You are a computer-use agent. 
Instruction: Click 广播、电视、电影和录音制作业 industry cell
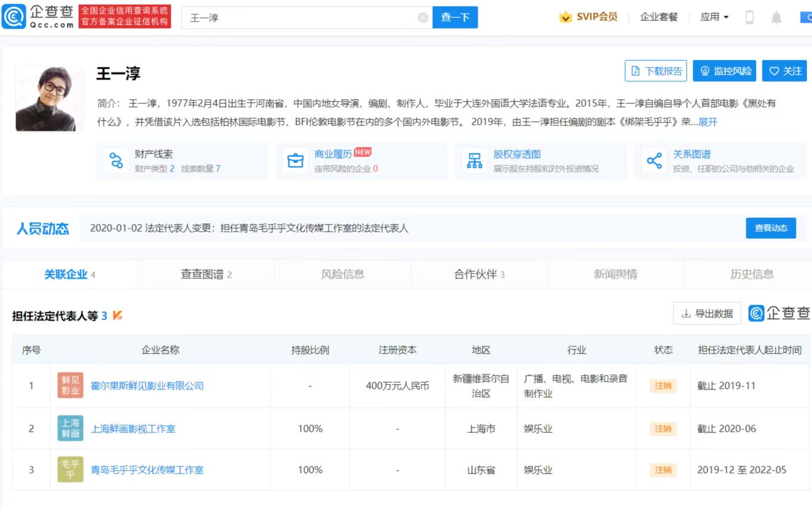tap(576, 386)
